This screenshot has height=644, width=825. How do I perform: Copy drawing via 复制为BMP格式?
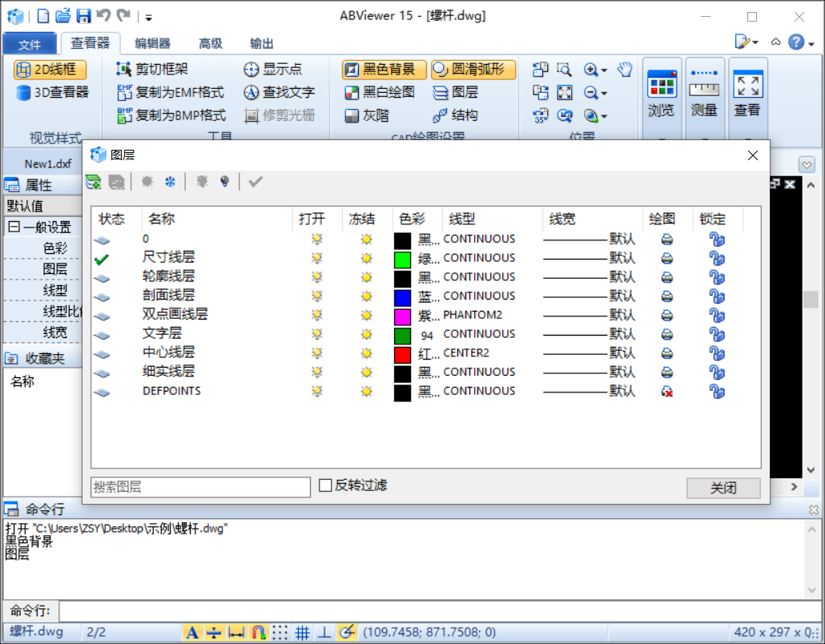pos(171,115)
